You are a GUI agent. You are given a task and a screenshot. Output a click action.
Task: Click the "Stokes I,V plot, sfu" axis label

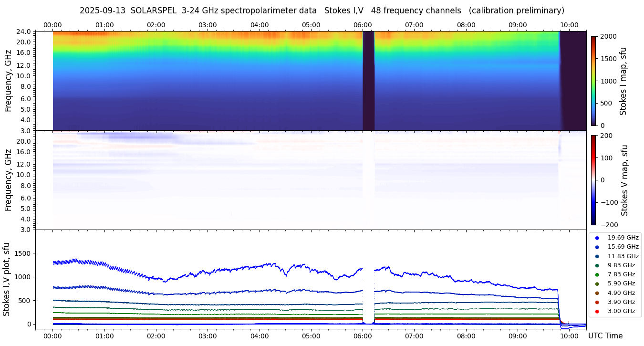7,279
